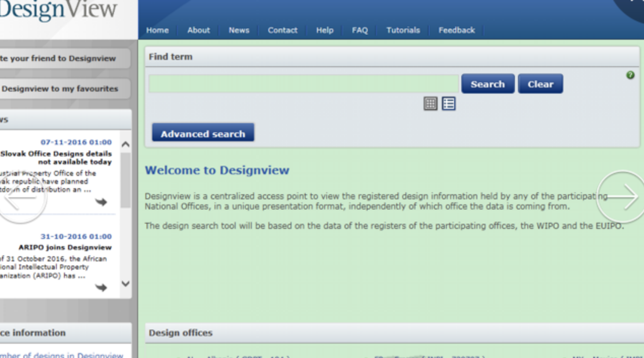Go to the News page
Viewport: 644px width, 358px height.
tap(239, 30)
